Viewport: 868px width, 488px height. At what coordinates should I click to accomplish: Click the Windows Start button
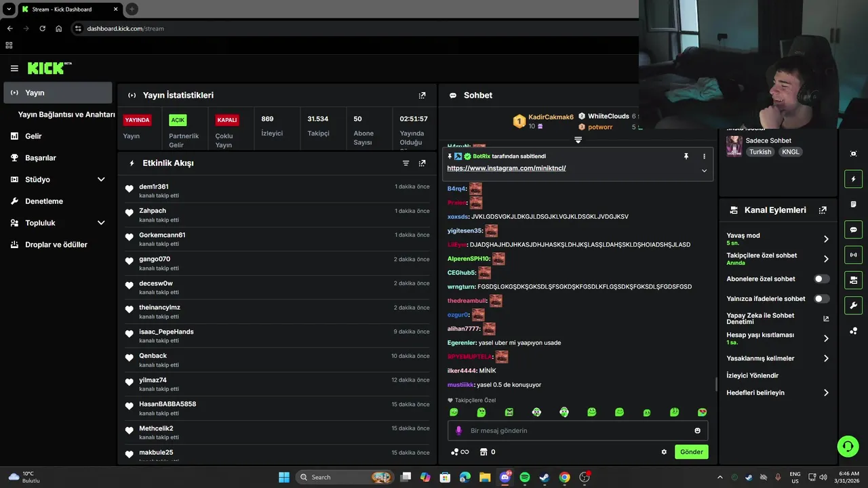[284, 477]
